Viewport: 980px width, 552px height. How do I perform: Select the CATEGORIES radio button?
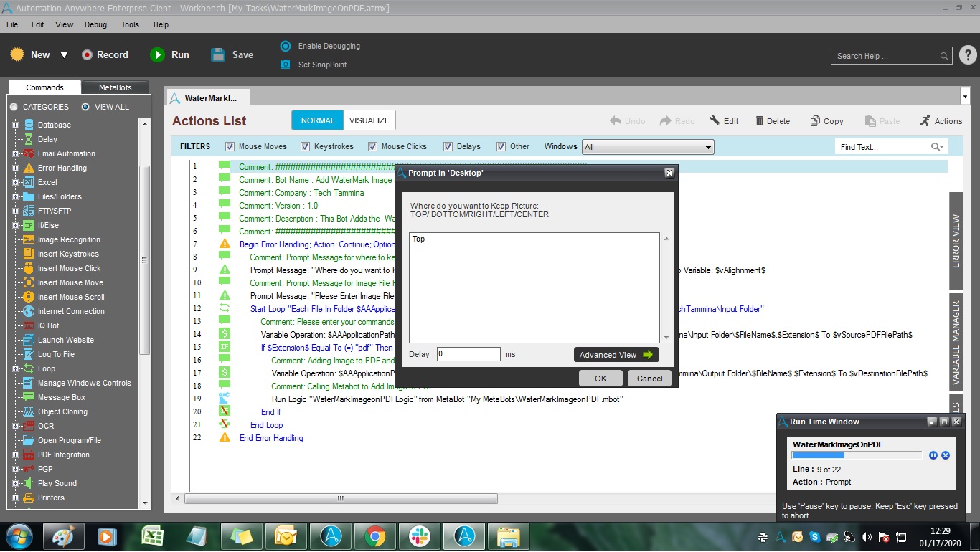[x=14, y=107]
